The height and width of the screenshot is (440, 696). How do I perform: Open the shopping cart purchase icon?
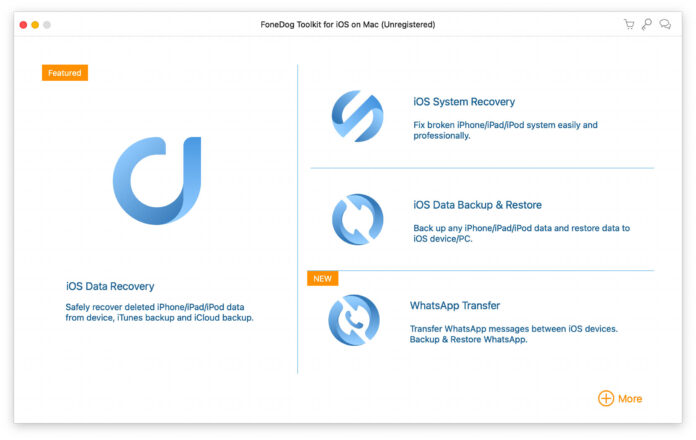coord(629,24)
